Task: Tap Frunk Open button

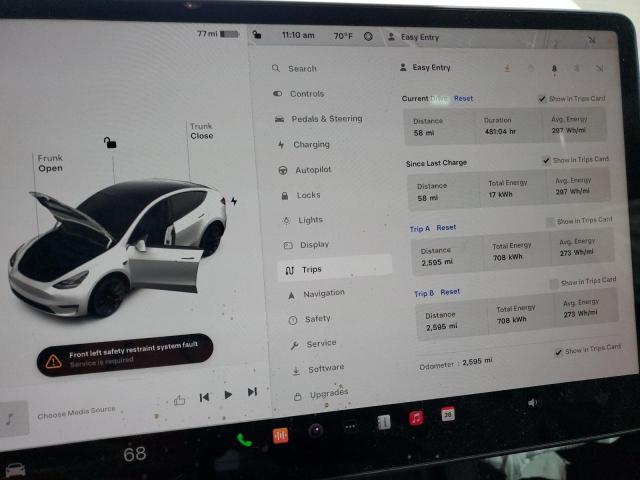Action: click(50, 163)
